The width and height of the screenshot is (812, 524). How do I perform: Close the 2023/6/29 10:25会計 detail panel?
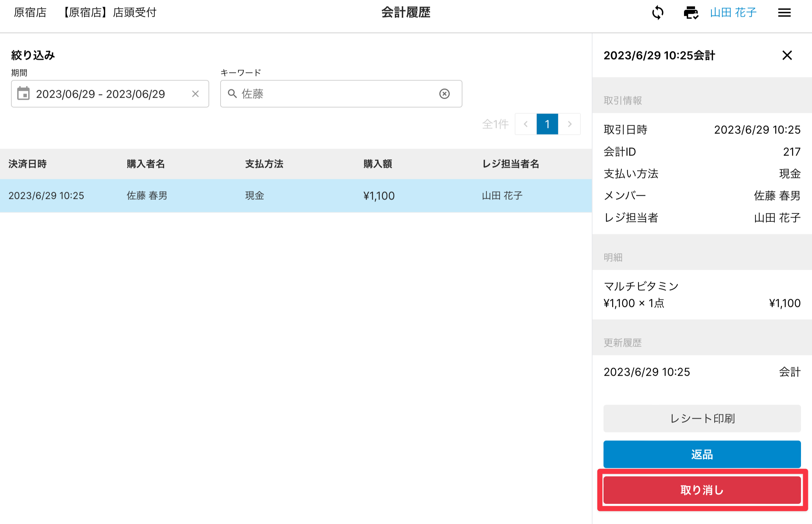point(787,55)
